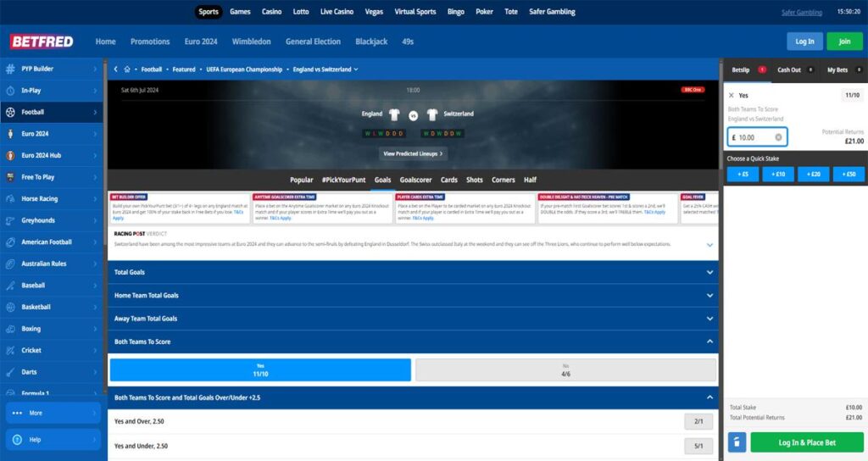Open Free To Play icon

pyautogui.click(x=10, y=177)
